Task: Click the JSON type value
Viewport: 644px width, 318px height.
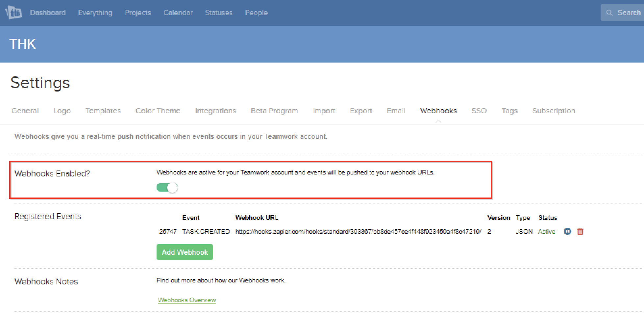Action: (x=524, y=231)
